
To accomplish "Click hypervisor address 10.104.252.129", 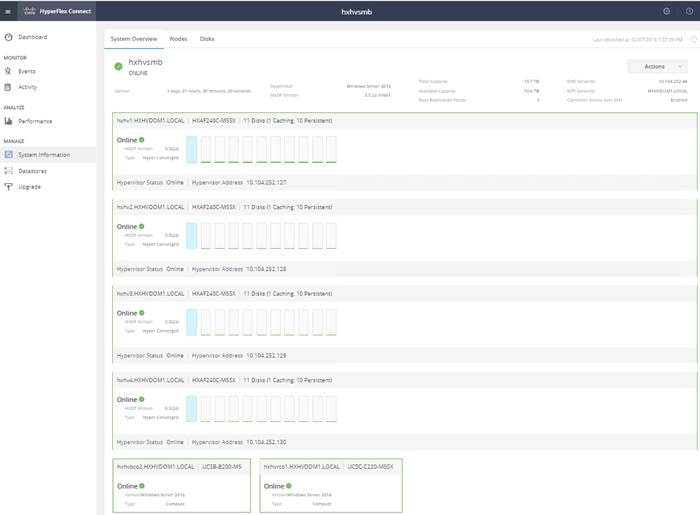I will click(267, 356).
